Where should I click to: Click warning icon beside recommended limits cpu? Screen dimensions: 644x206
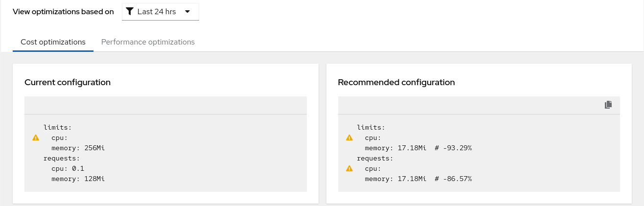pyautogui.click(x=349, y=138)
